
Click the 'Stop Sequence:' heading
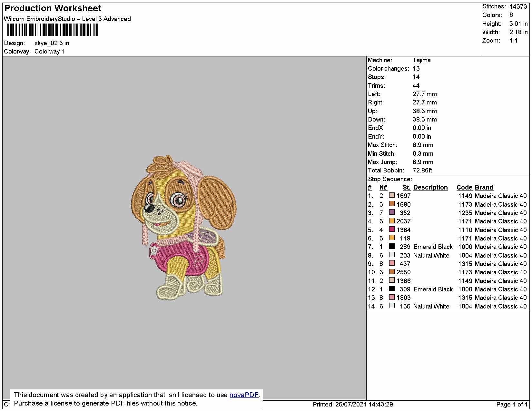click(390, 179)
